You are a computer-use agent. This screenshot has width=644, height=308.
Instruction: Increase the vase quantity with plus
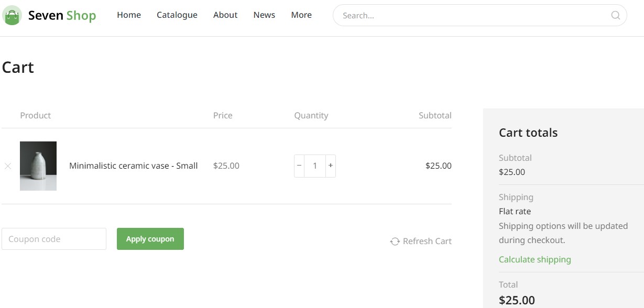[x=331, y=166]
